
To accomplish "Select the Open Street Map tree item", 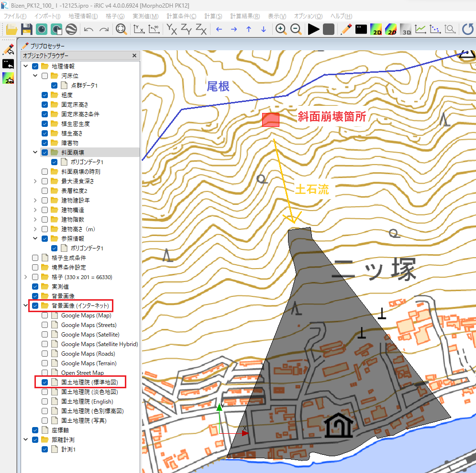I will [82, 372].
